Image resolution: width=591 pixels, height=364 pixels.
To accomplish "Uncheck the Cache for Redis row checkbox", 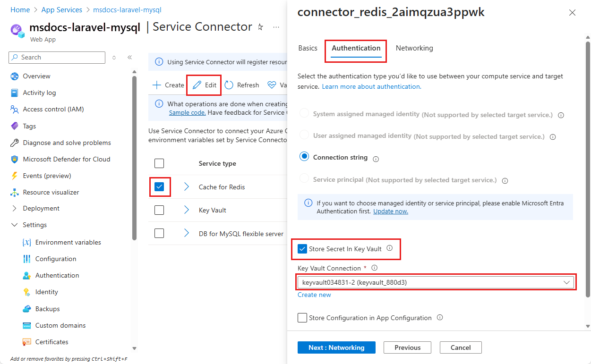I will [159, 187].
